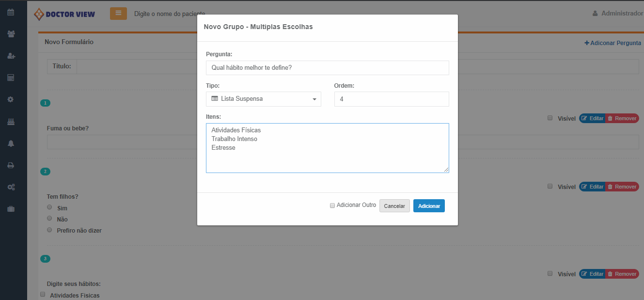The width and height of the screenshot is (644, 300).
Task: Open the briefcase icon in sidebar
Action: 11,209
